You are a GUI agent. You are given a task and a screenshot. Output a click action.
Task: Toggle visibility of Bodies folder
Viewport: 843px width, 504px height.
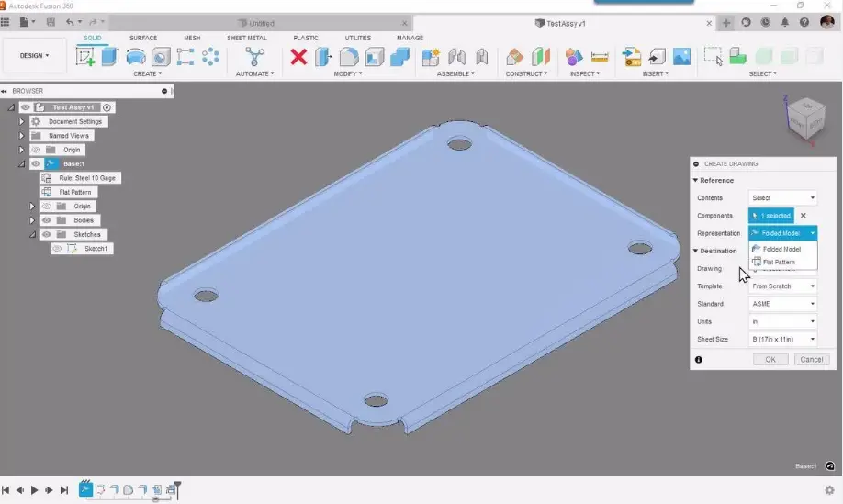click(x=47, y=220)
